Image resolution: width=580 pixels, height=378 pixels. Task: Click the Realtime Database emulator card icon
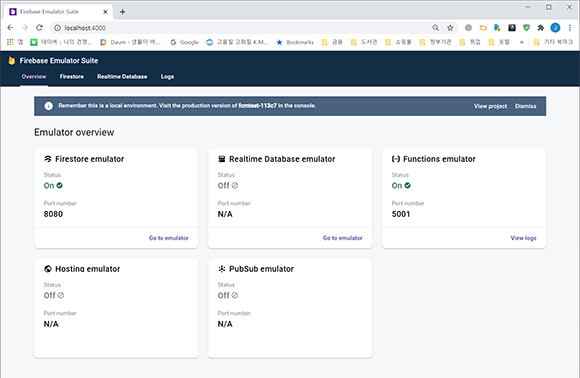222,159
